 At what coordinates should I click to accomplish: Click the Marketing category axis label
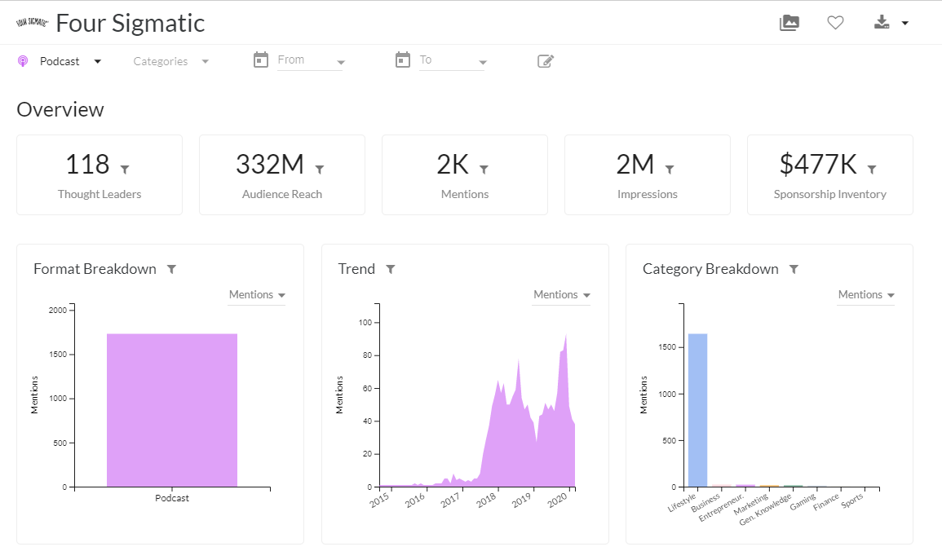click(751, 505)
